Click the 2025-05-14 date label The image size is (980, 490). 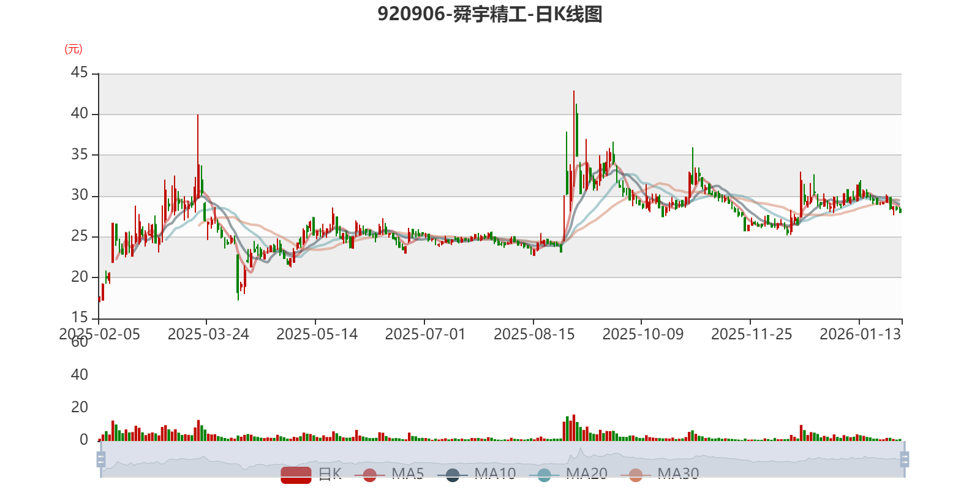pyautogui.click(x=317, y=334)
